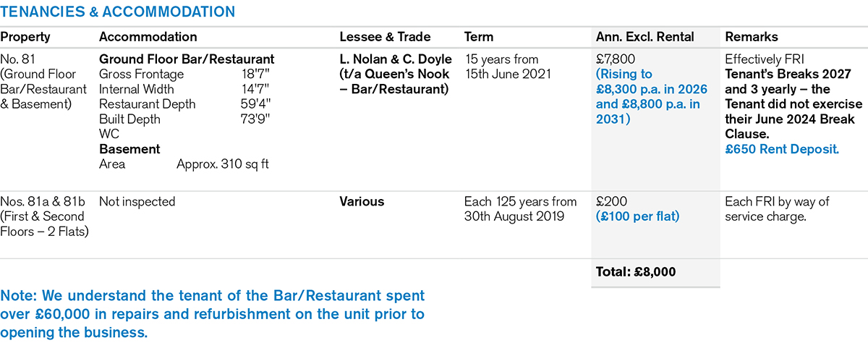The image size is (868, 343).
Task: Select the Accommodation column header
Action: (148, 37)
